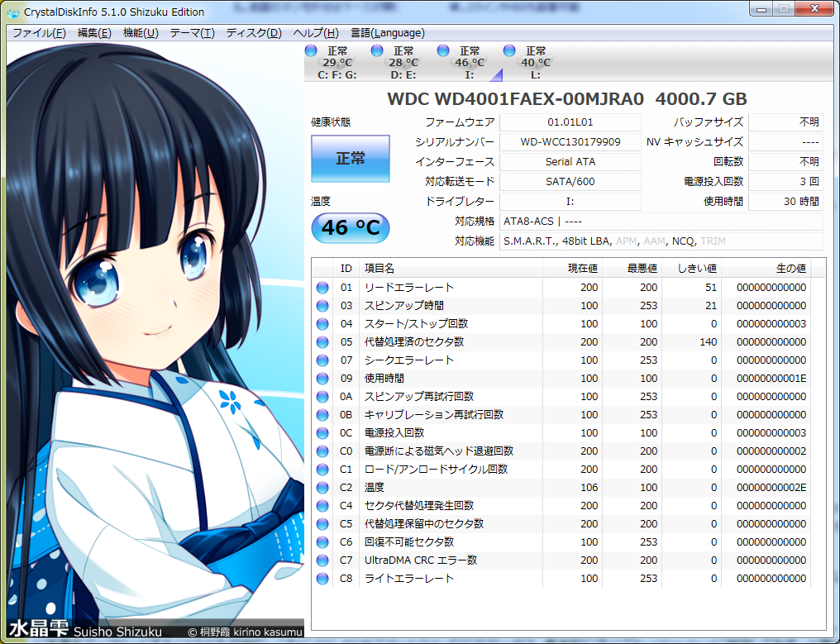Image resolution: width=840 pixels, height=644 pixels.
Task: Select the 使用時間 row raw value 00000000001E
Action: (771, 379)
